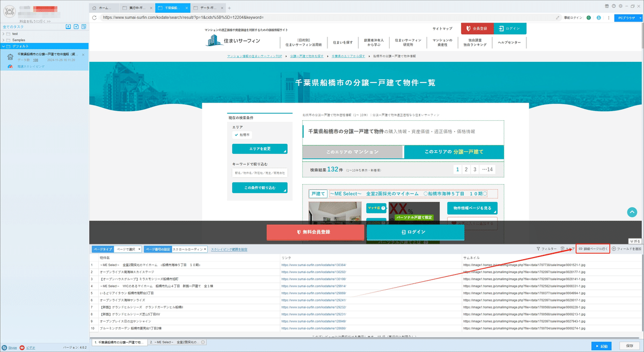The width and height of the screenshot is (644, 352).
Task: Switch to the ホーム tab
Action: click(x=105, y=8)
